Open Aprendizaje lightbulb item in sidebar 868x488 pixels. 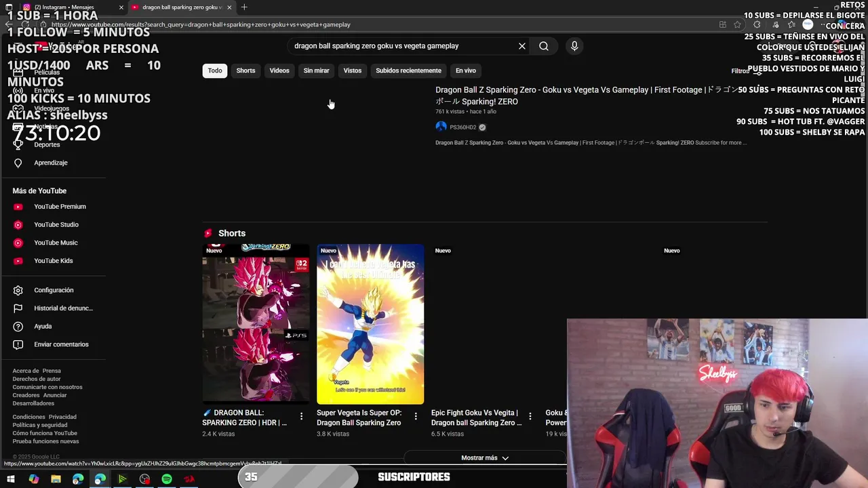coord(53,163)
